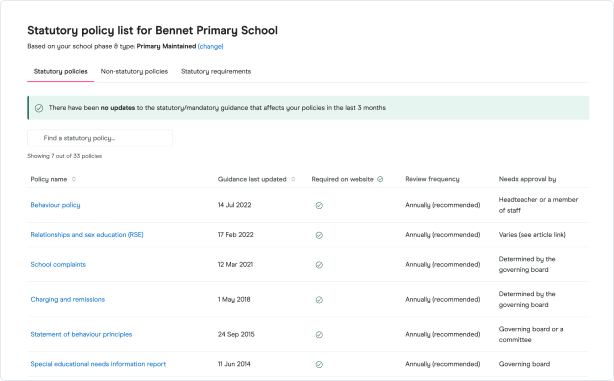The width and height of the screenshot is (614, 381).
Task: Click 'Governing board' cell in Special educational needs row
Action: pyautogui.click(x=524, y=364)
